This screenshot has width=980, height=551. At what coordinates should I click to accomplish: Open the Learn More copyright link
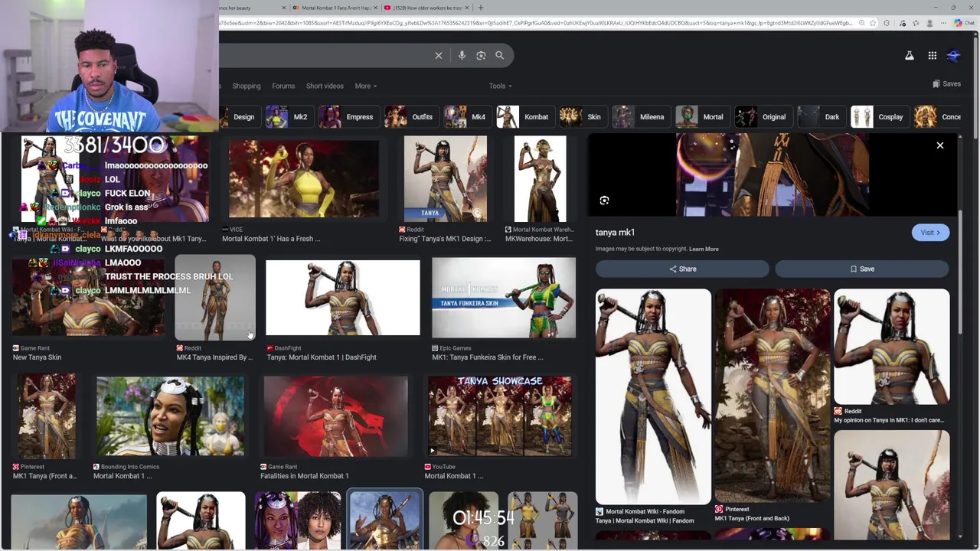704,249
